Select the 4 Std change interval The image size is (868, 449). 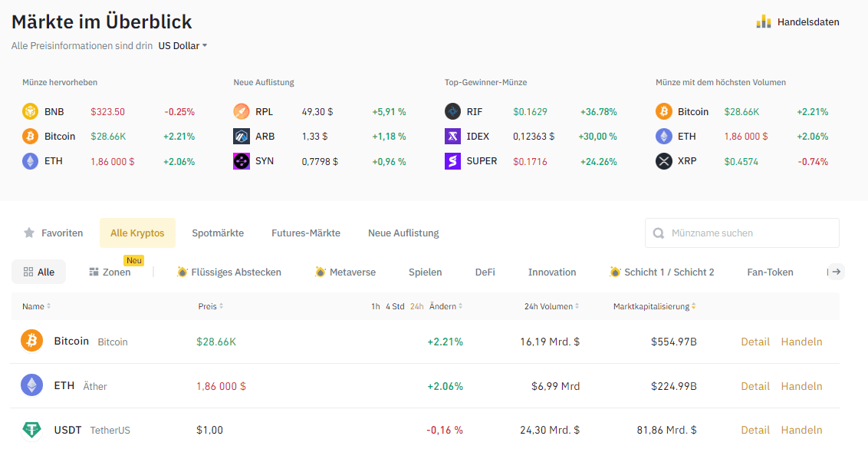click(395, 306)
